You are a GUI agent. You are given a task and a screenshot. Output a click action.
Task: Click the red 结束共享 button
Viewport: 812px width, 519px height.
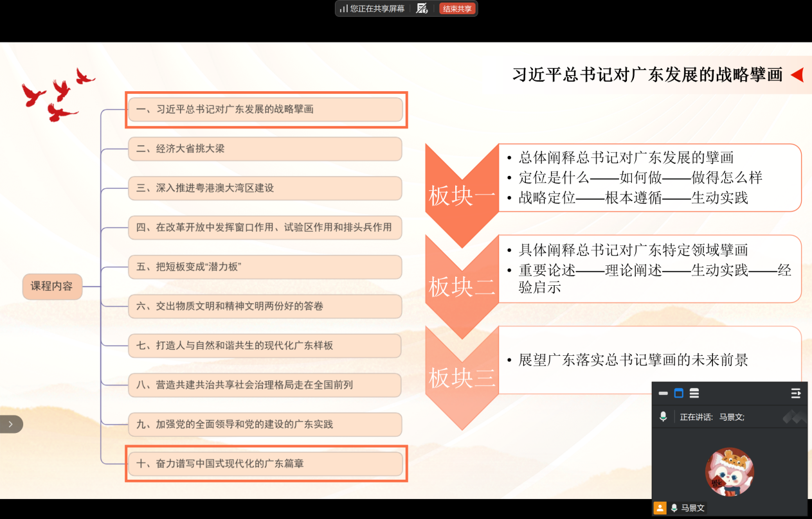coord(456,8)
